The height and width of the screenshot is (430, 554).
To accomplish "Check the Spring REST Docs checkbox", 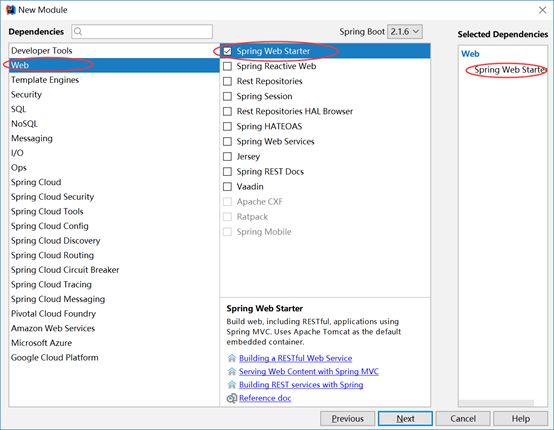I will (228, 172).
